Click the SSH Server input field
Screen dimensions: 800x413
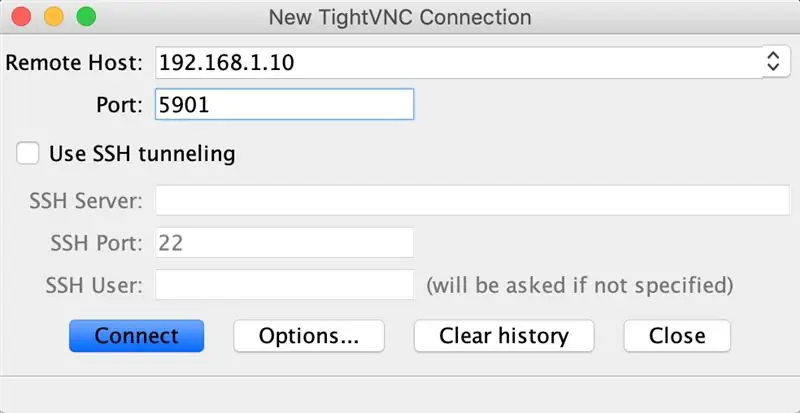tap(472, 201)
